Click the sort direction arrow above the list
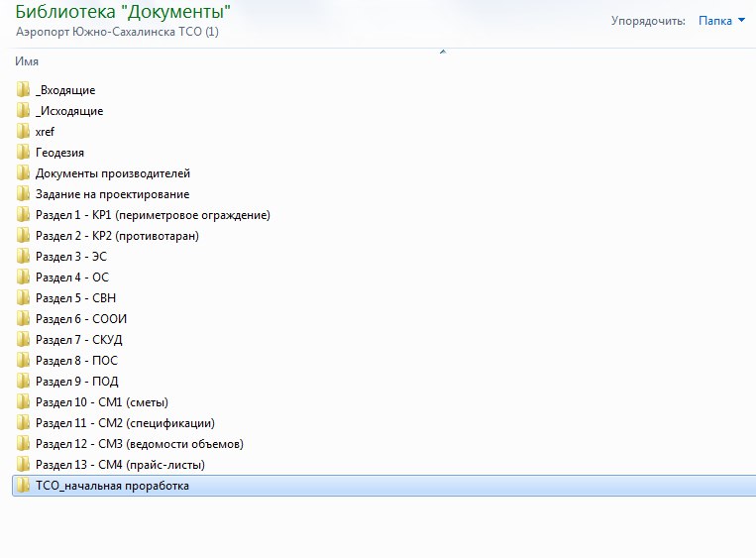 click(x=443, y=52)
